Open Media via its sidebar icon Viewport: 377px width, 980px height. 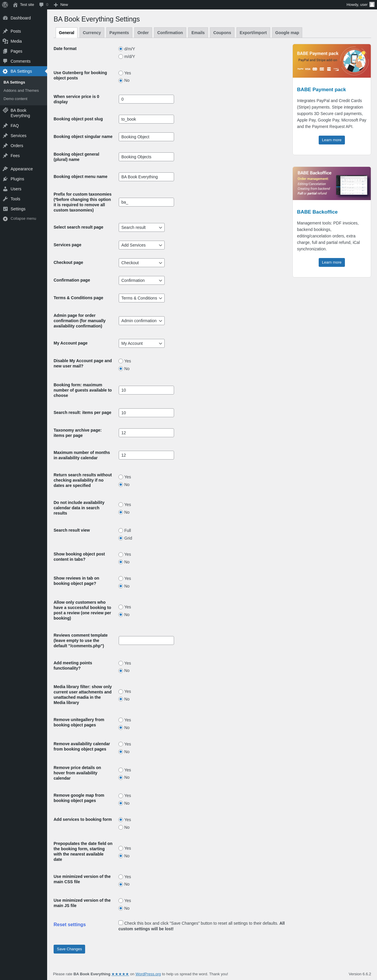(5, 41)
